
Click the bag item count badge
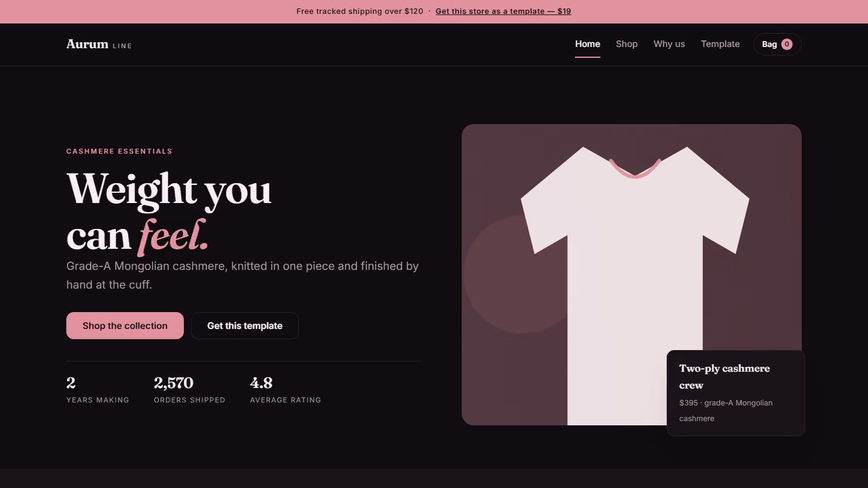[787, 44]
